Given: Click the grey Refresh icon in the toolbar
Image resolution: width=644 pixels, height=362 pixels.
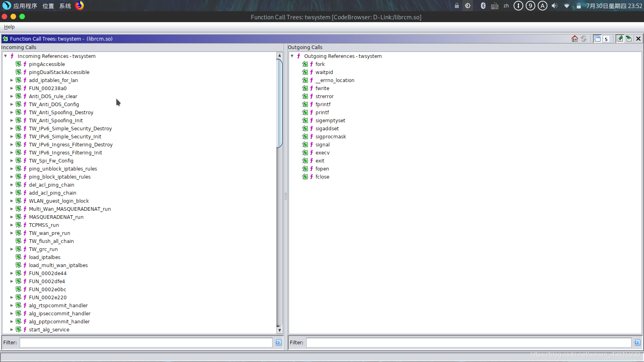Looking at the screenshot, I should point(584,39).
